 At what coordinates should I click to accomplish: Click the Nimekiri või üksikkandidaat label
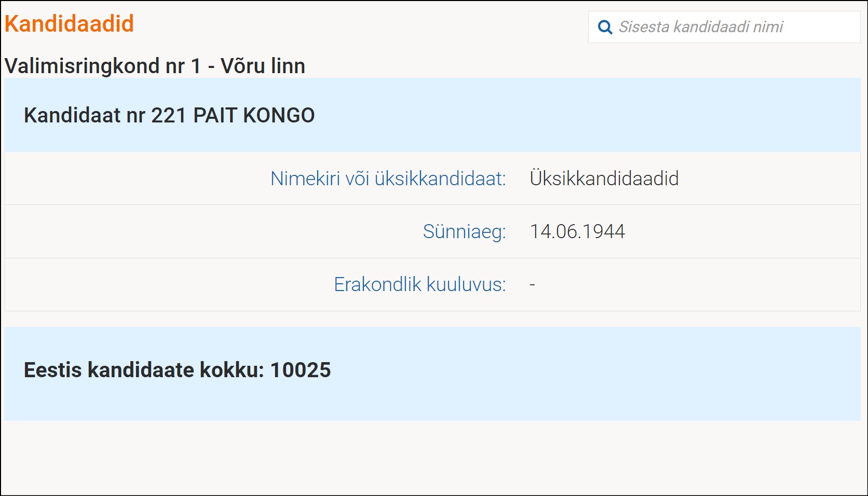coord(388,178)
